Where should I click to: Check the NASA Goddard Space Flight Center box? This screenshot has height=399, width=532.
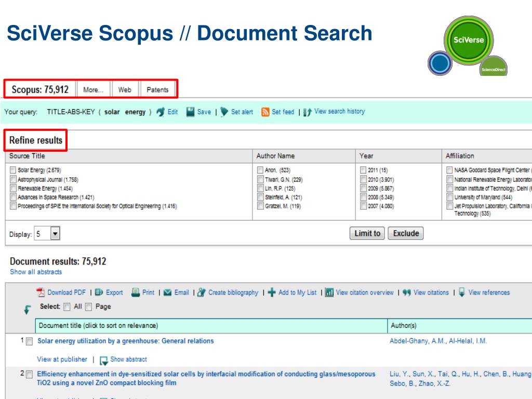(x=449, y=170)
